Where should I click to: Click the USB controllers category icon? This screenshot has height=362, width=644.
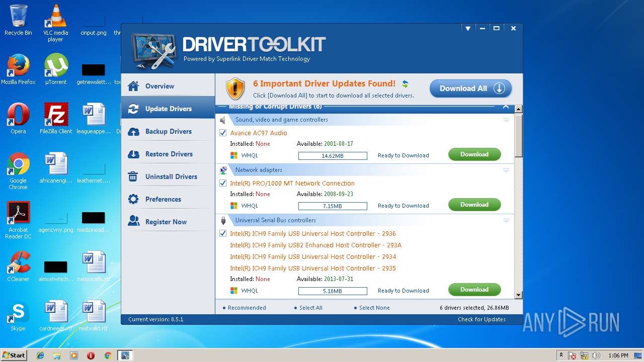[x=223, y=220]
